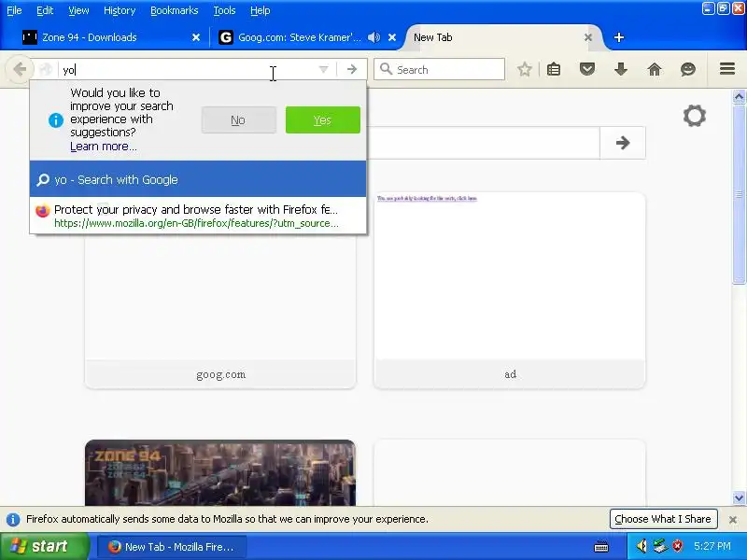Viewport: 747px width, 560px height.
Task: Open the Bookmarks menu
Action: [175, 10]
